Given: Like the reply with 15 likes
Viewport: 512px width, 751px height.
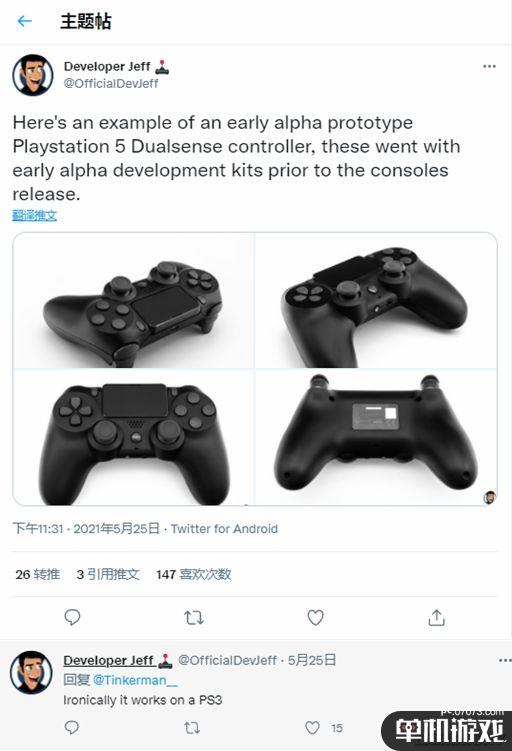Looking at the screenshot, I should point(312,728).
